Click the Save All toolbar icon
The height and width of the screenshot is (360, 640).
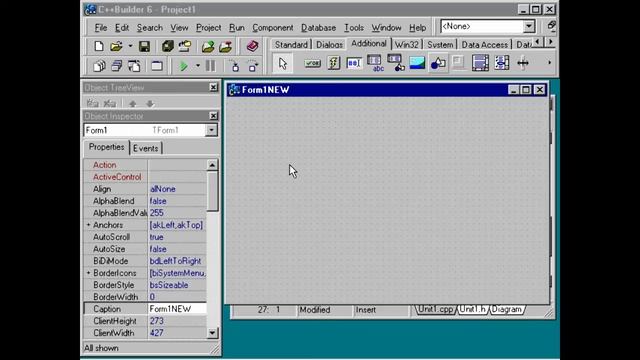[167, 46]
